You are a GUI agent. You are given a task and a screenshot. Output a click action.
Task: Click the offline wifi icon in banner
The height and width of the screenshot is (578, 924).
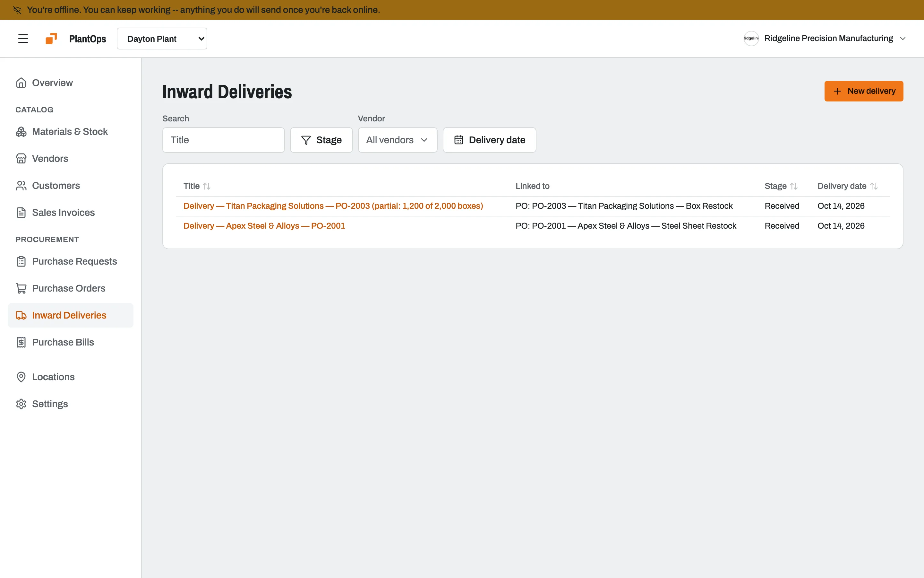tap(17, 10)
